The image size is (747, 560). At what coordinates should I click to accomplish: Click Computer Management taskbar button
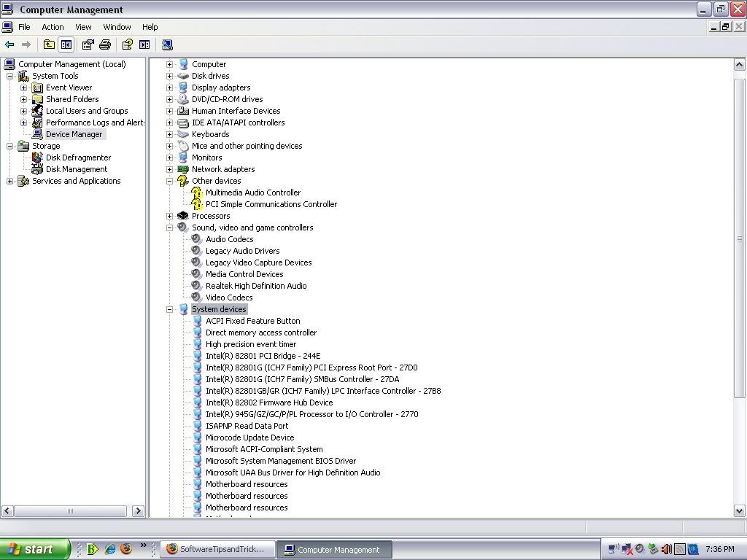(335, 550)
